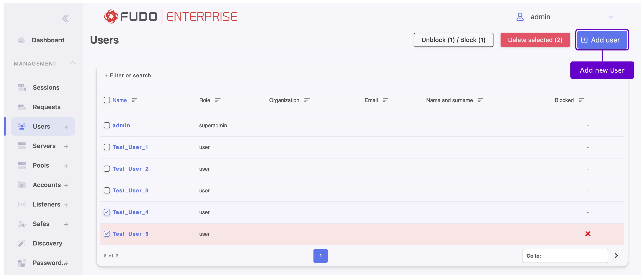Image resolution: width=644 pixels, height=280 pixels.
Task: Open the Sessions section icon
Action: [x=22, y=87]
